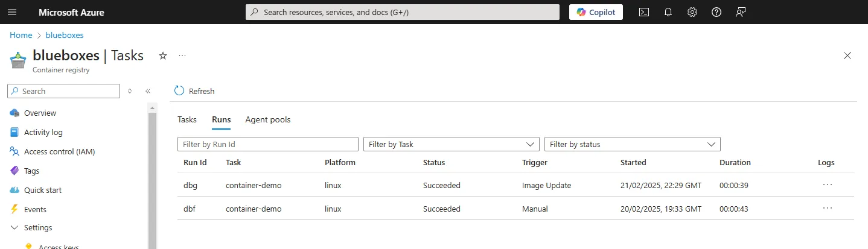Click the purple Tags icon
The image size is (868, 249).
click(x=14, y=171)
